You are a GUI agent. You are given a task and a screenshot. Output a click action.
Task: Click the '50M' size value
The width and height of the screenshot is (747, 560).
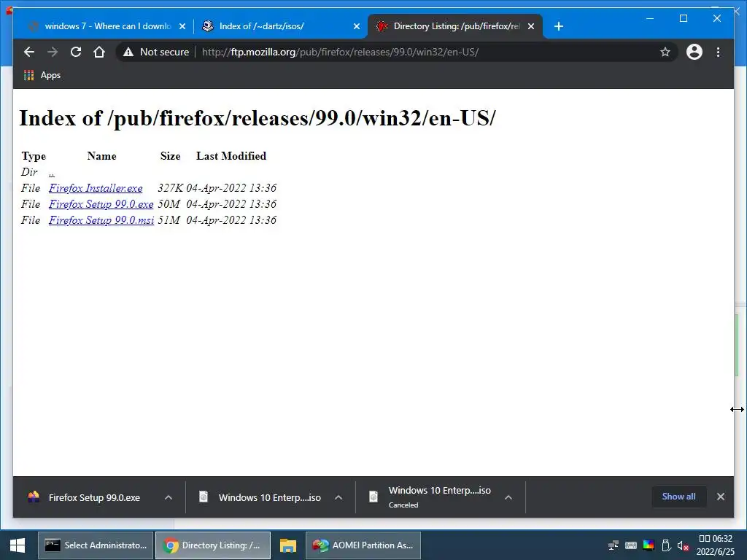point(169,204)
